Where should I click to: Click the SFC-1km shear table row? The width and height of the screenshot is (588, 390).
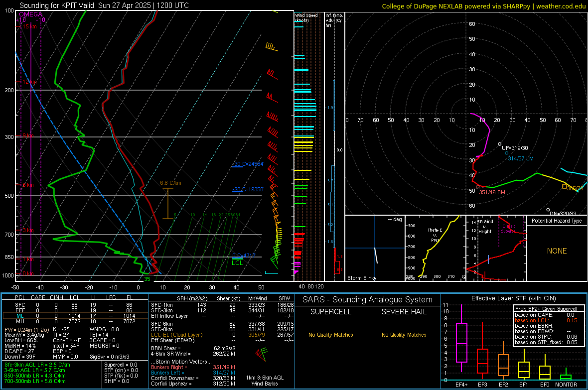[222, 305]
